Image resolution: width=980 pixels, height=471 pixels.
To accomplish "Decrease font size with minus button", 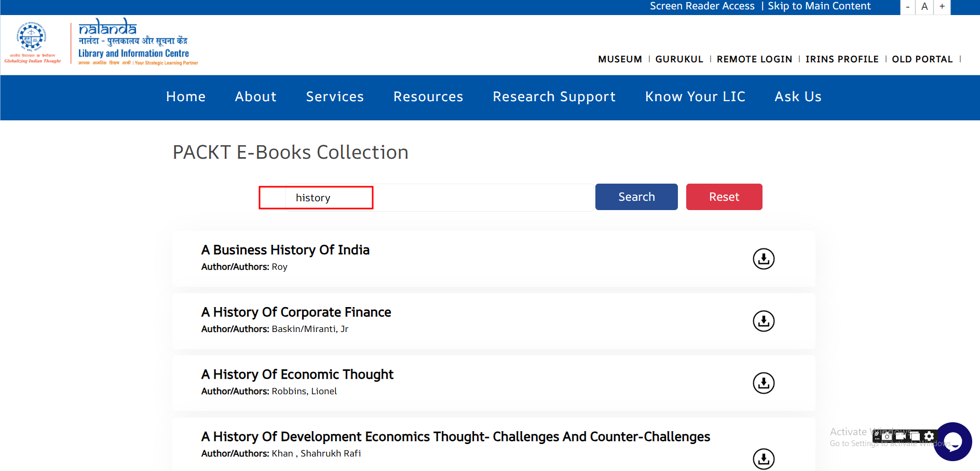I will pos(907,7).
